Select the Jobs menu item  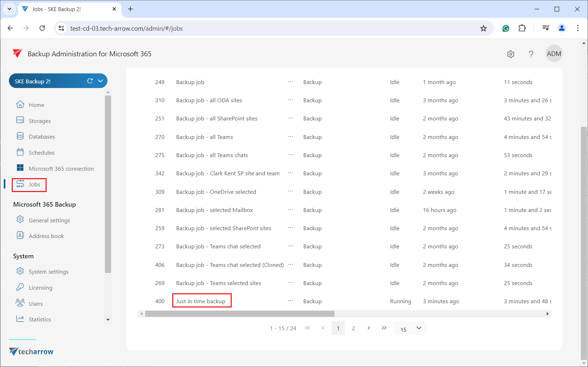(x=34, y=184)
